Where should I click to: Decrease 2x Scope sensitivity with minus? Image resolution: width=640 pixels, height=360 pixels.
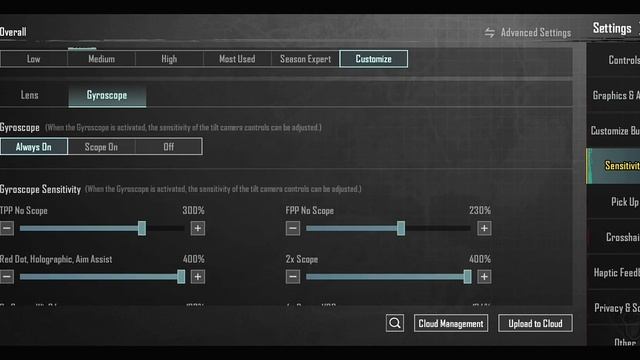293,277
